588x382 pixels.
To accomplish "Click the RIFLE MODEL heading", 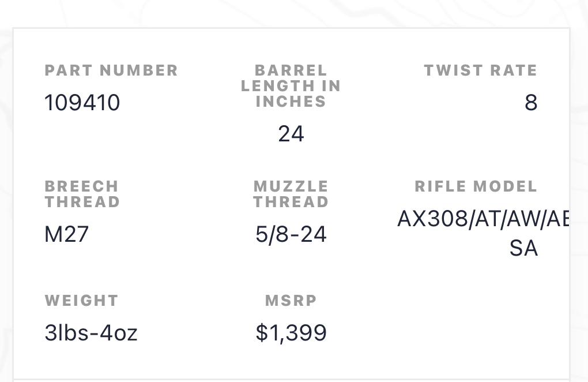I will click(x=476, y=186).
